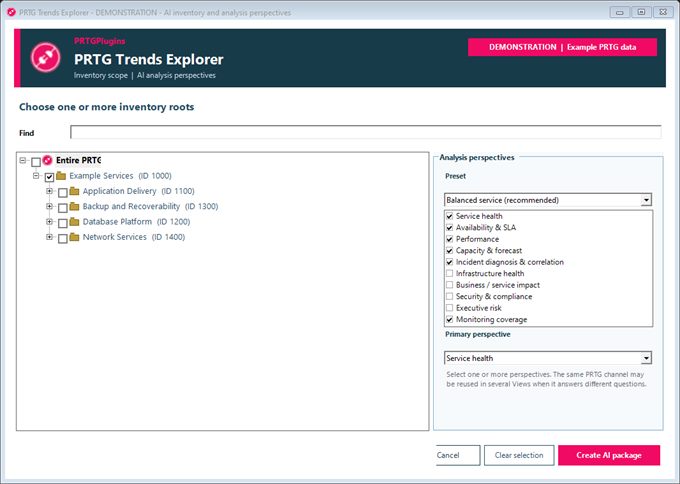Click the Database Platform folder icon
The width and height of the screenshot is (680, 484).
74,222
